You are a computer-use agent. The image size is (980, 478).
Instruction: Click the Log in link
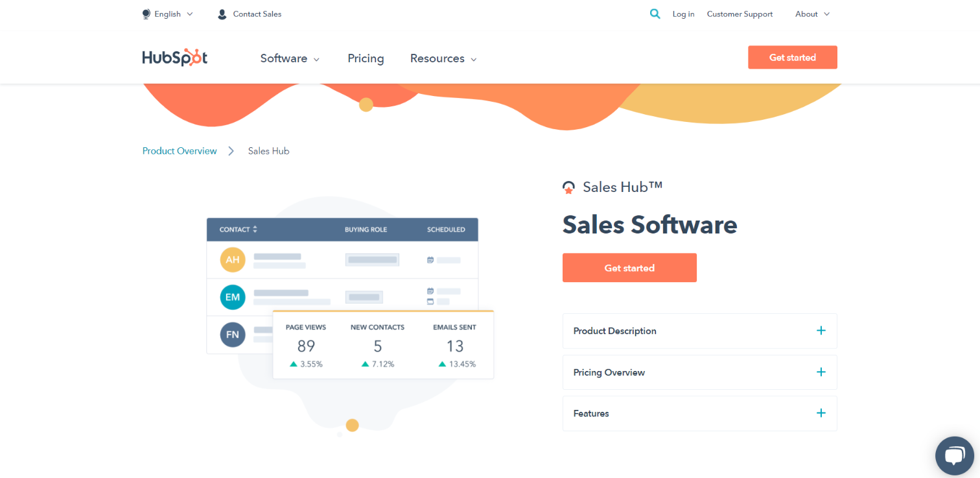coord(683,14)
